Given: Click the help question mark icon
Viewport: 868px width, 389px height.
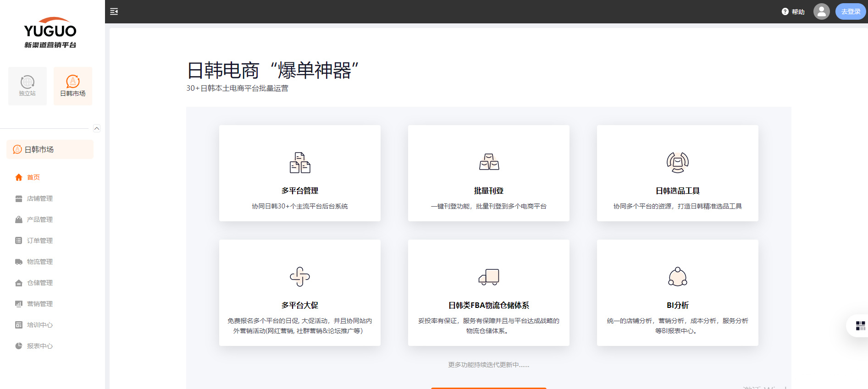Looking at the screenshot, I should tap(785, 12).
